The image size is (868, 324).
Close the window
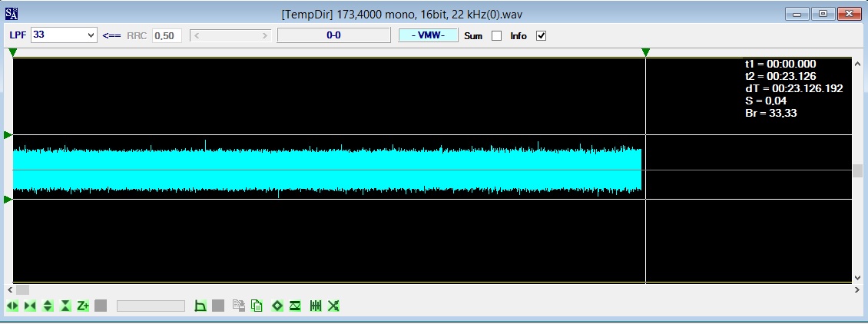click(849, 14)
